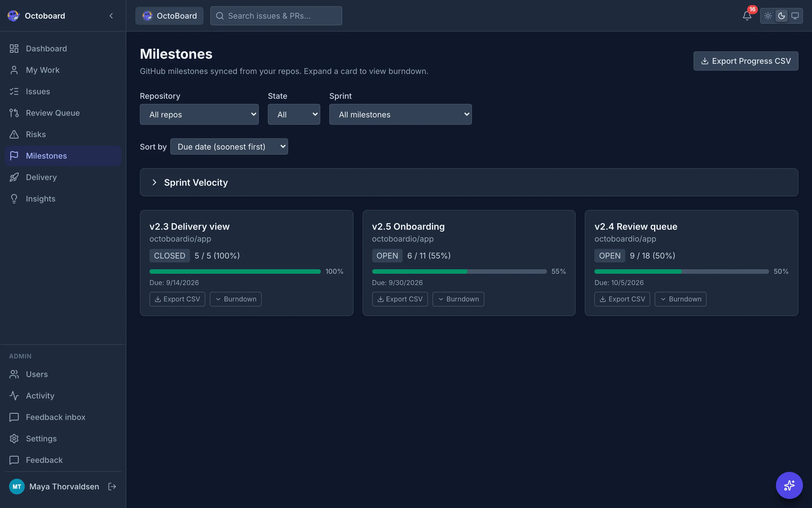Switch to light theme sun icon
Image resolution: width=812 pixels, height=508 pixels.
pos(768,16)
